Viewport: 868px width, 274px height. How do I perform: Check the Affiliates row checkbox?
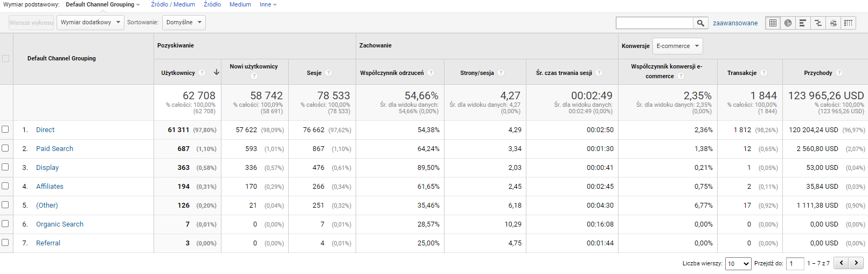pyautogui.click(x=5, y=186)
